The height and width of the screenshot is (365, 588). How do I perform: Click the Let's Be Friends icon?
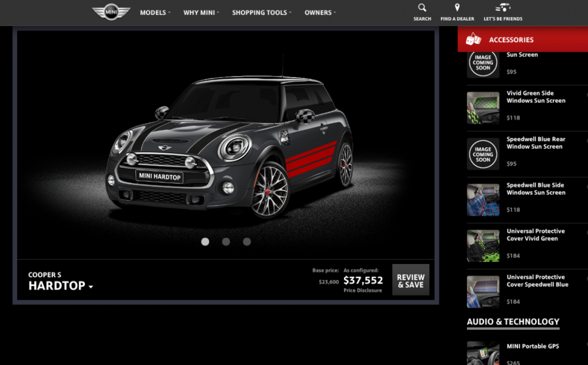(503, 8)
